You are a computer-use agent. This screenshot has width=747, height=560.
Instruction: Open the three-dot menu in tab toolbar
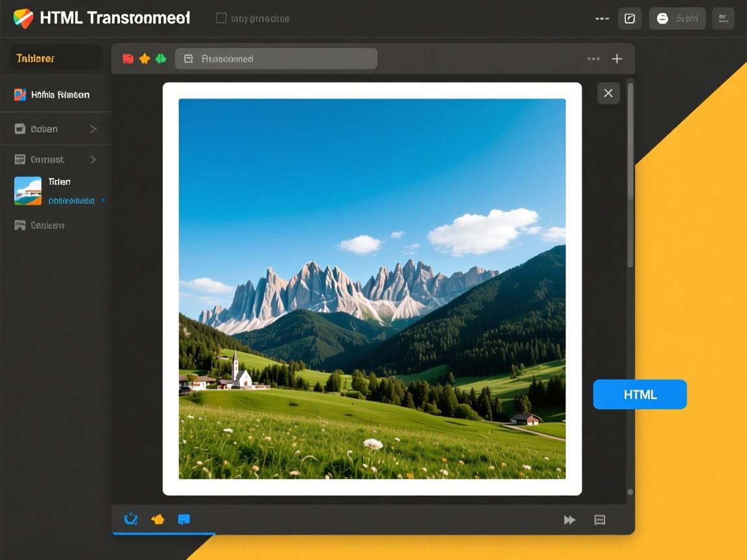tap(593, 59)
